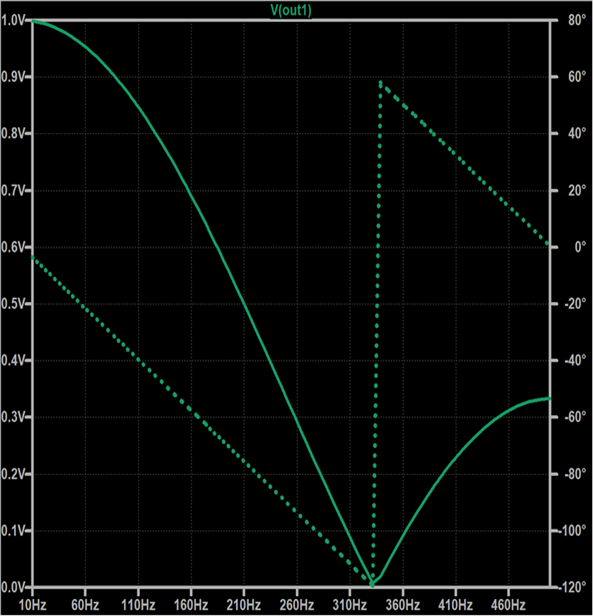Click the 1.0V magnitude axis label
Viewport: 593px width, 616px height.
(13, 20)
